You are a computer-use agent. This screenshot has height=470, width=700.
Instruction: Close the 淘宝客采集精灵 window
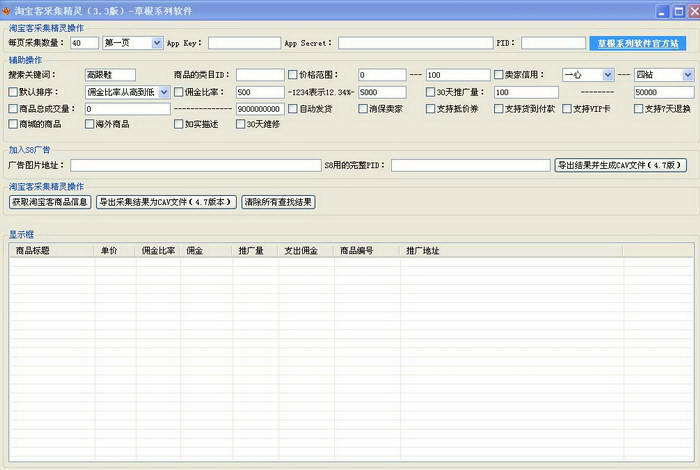click(x=689, y=9)
